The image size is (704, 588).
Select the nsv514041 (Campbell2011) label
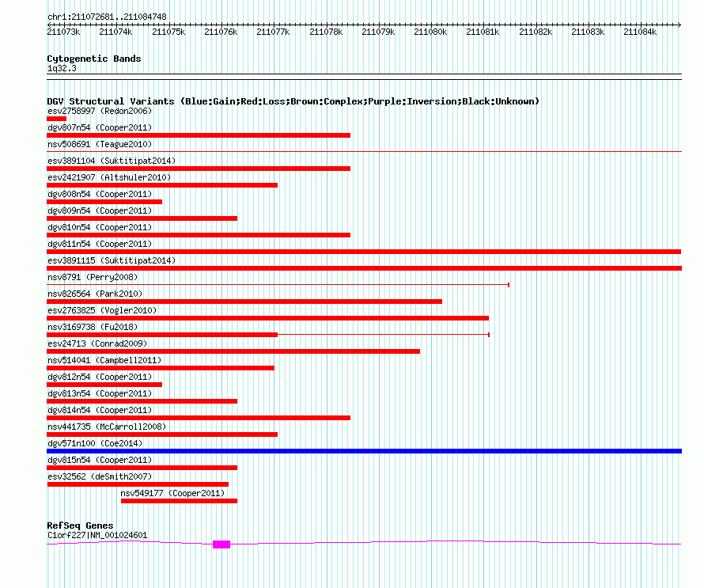104,360
